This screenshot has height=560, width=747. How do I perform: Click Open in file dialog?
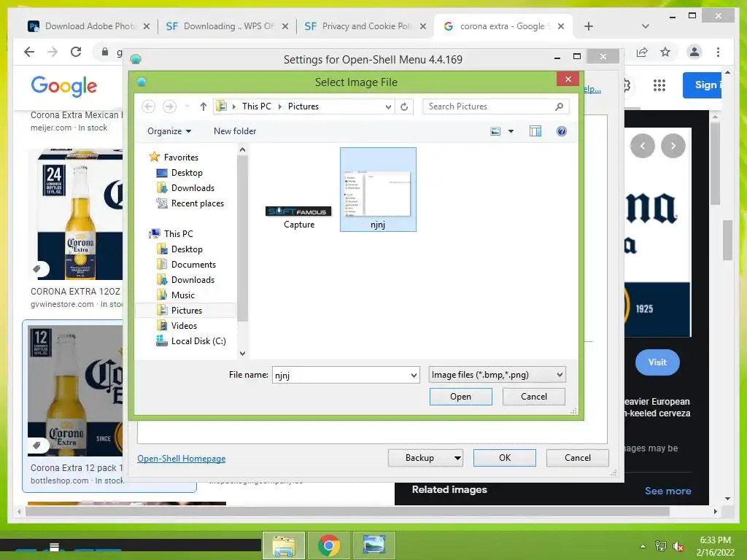click(461, 397)
